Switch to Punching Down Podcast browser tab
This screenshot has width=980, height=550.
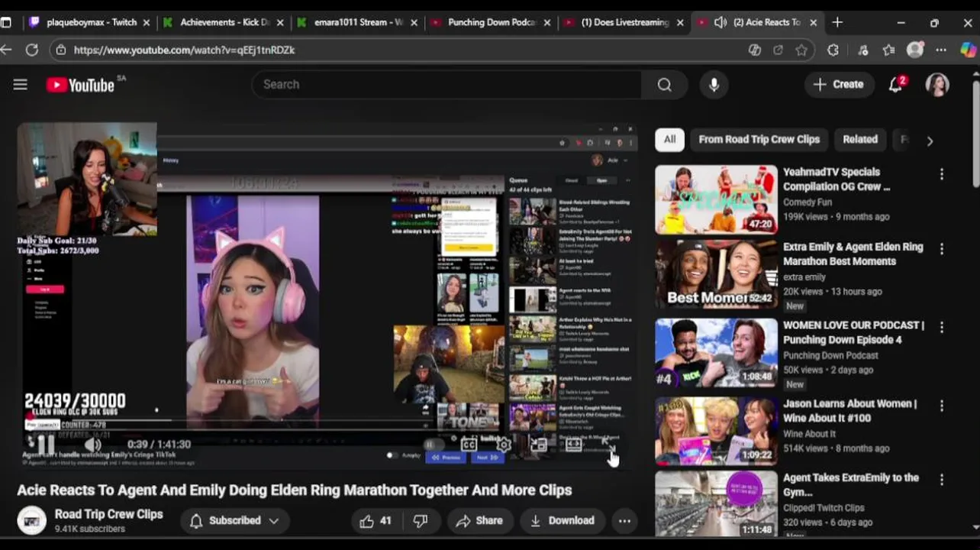pyautogui.click(x=492, y=22)
